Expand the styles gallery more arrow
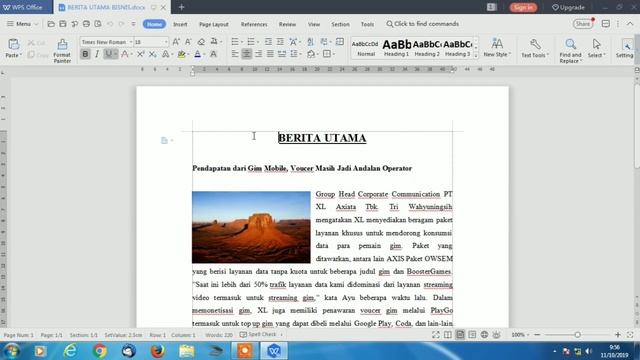The height and width of the screenshot is (360, 640). (x=476, y=55)
